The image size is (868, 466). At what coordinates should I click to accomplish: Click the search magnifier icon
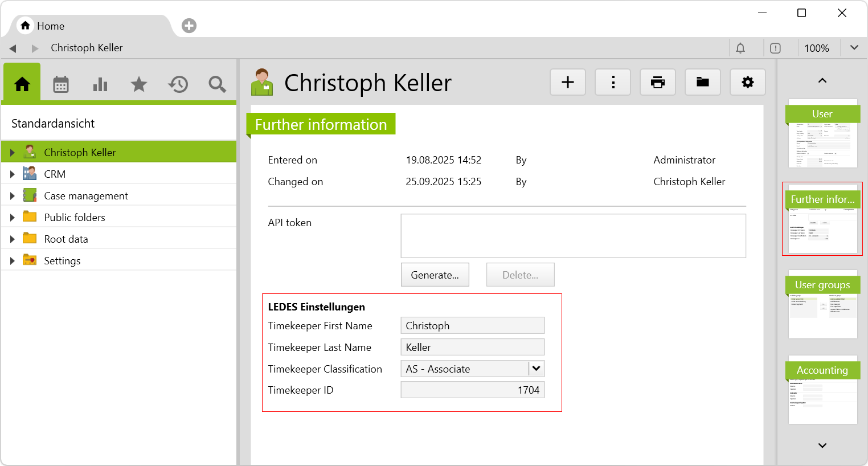click(217, 84)
